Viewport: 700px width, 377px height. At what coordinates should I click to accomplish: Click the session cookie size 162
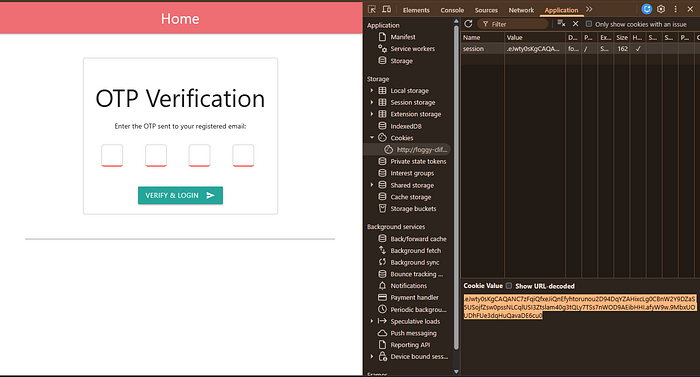tap(622, 49)
